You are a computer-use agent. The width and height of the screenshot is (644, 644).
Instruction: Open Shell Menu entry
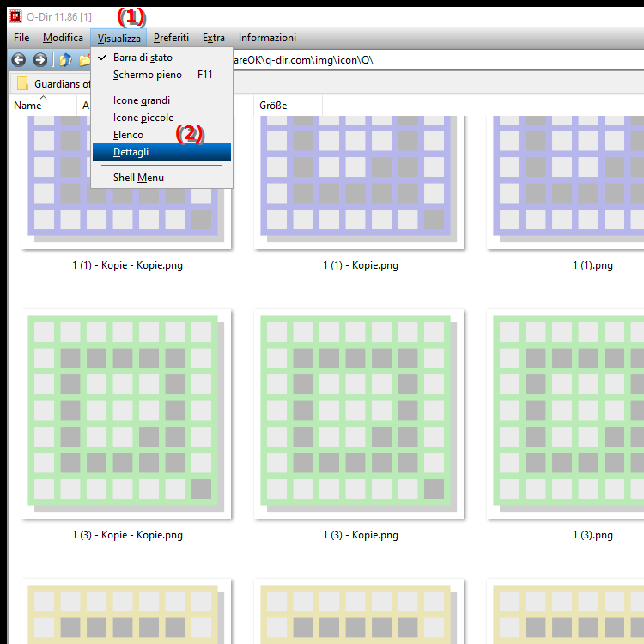(x=161, y=178)
